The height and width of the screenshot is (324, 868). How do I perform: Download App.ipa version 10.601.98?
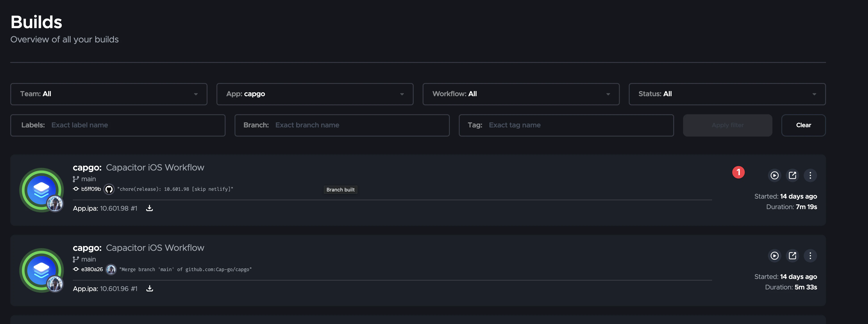pos(149,208)
